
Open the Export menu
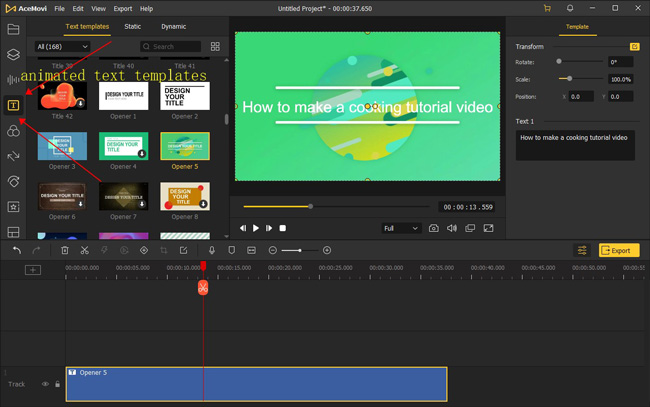(x=123, y=8)
